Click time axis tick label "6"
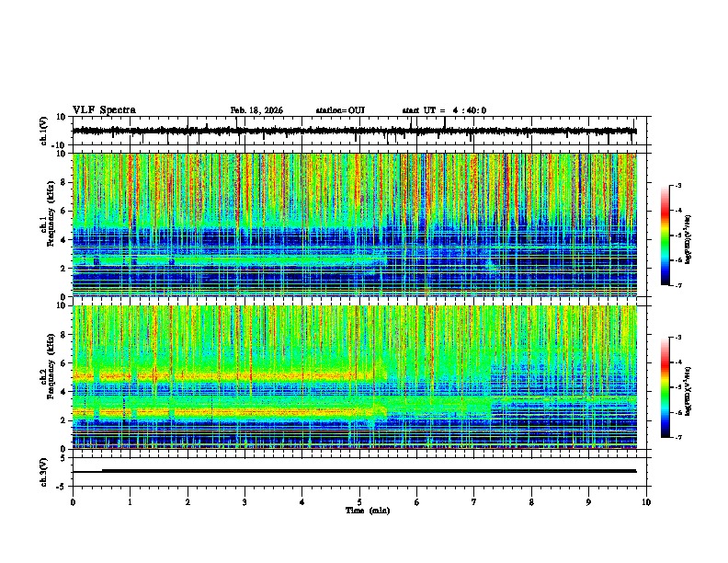Screen dimensions: 728x563 point(417,502)
